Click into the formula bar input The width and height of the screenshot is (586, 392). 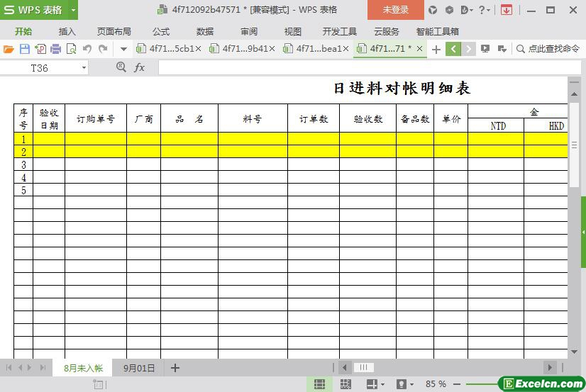click(x=370, y=68)
